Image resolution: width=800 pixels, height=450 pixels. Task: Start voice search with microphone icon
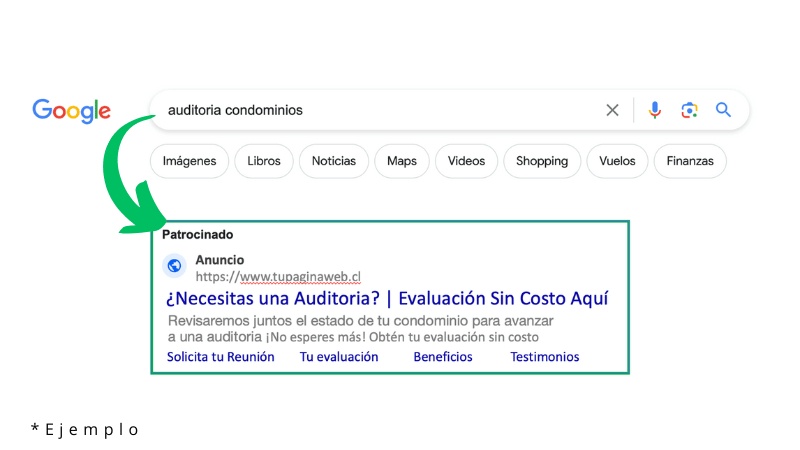click(x=655, y=110)
